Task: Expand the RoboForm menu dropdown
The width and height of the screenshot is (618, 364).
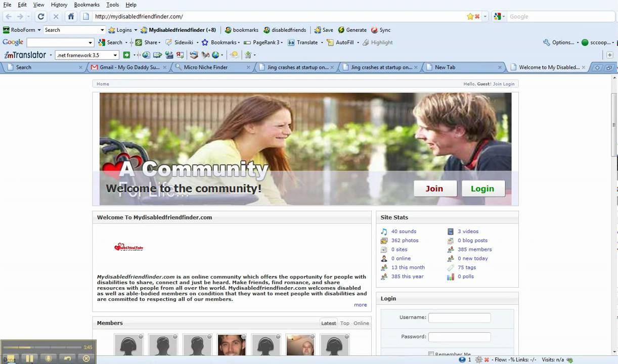Action: pos(39,30)
